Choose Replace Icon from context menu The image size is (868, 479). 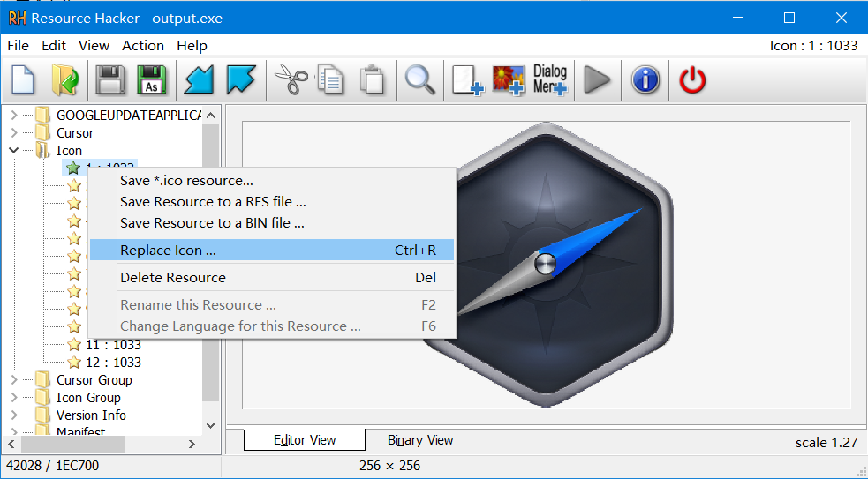pyautogui.click(x=168, y=251)
